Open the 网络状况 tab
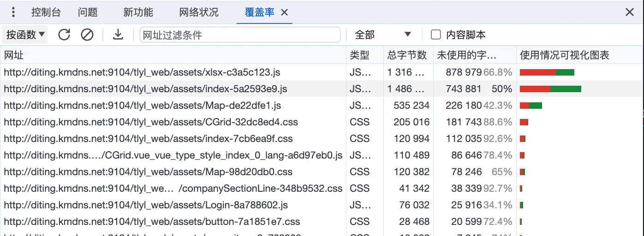The image size is (644, 236). click(199, 12)
